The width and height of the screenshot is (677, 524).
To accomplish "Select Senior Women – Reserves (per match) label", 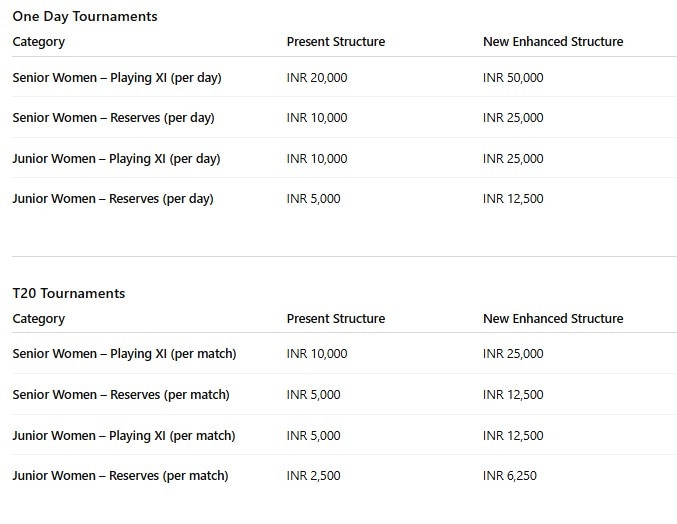I will pos(121,395).
